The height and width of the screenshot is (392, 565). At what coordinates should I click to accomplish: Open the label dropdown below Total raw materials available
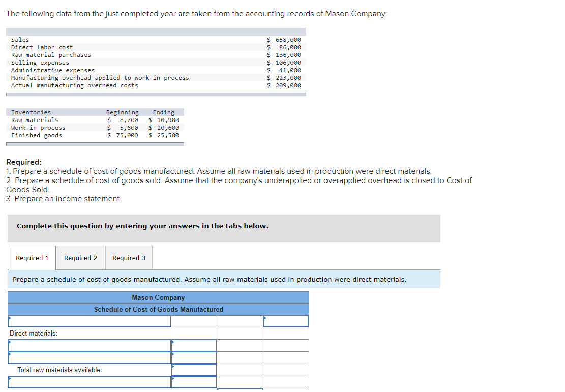point(90,382)
